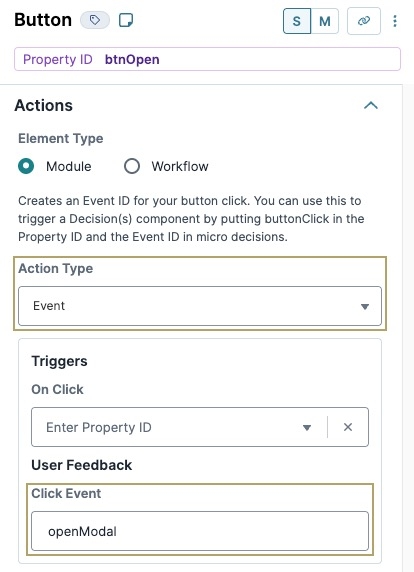Click the Actions section heading
Viewport: 414px width, 572px height.
43,105
